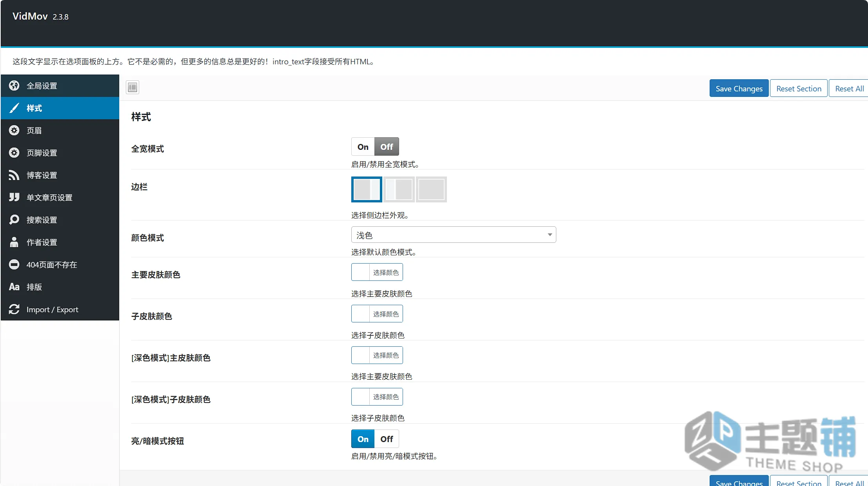Click the 样式 section heading
The image size is (868, 486).
coord(141,117)
